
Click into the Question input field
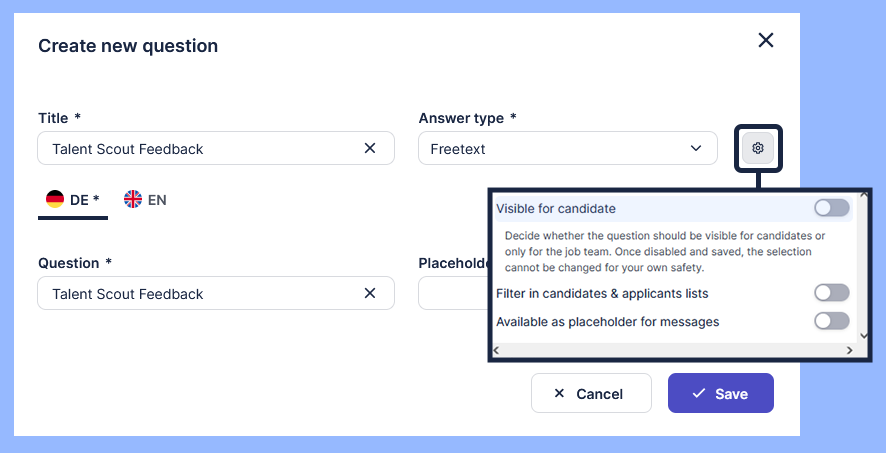click(x=200, y=293)
